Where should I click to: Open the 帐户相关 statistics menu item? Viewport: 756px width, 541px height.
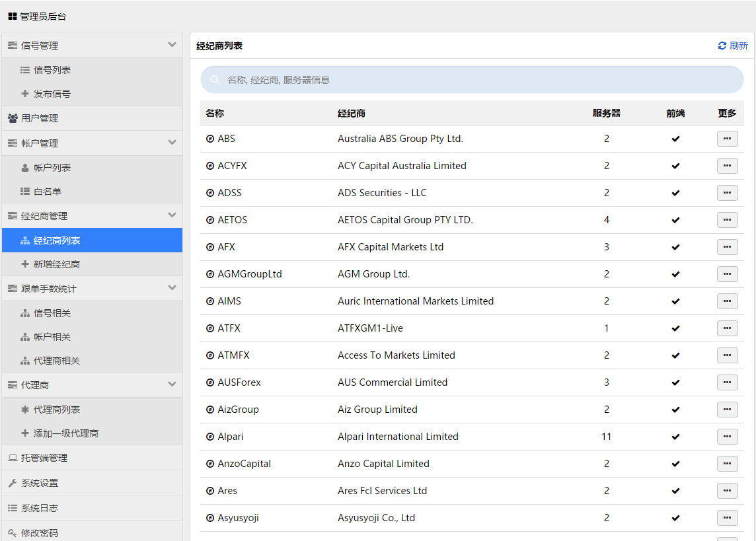click(x=92, y=337)
